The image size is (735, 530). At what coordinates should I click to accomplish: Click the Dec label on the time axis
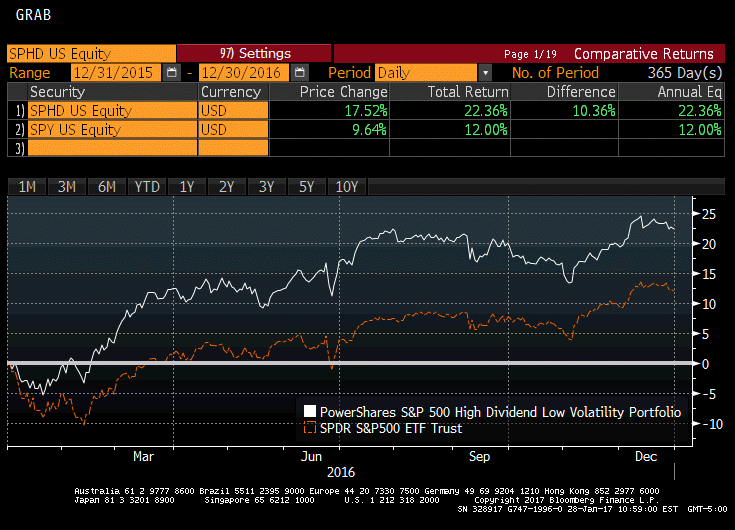tap(646, 456)
